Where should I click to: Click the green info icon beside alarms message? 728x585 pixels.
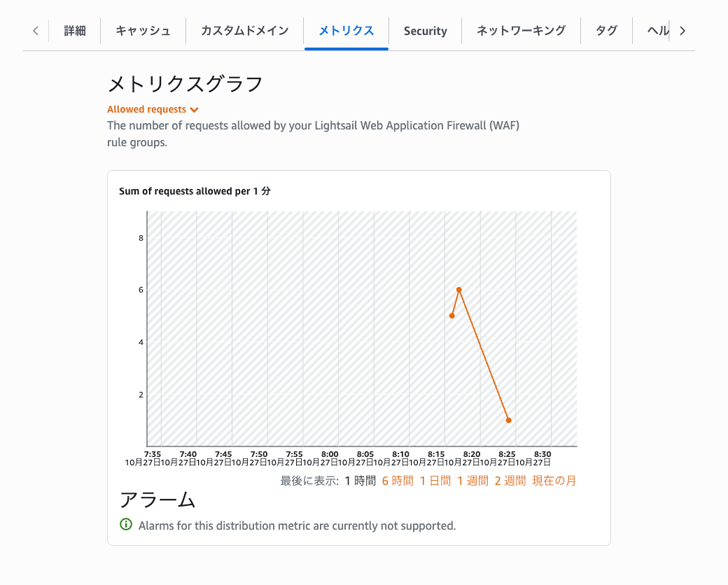point(126,525)
